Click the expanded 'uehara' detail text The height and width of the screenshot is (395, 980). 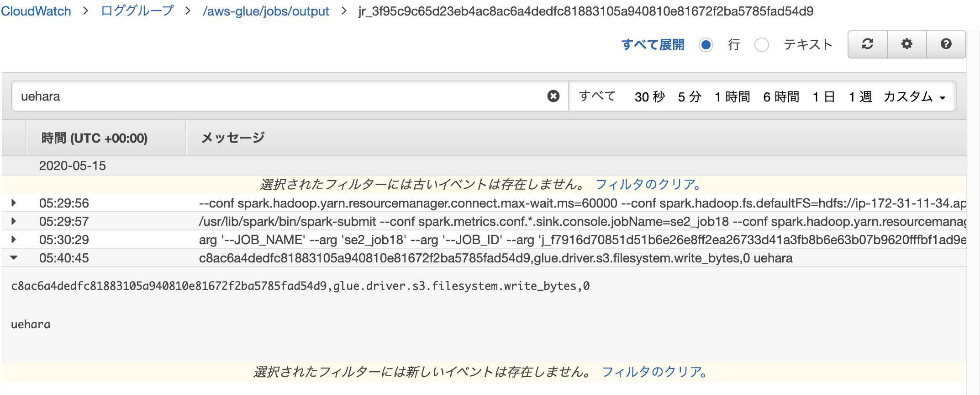click(31, 325)
